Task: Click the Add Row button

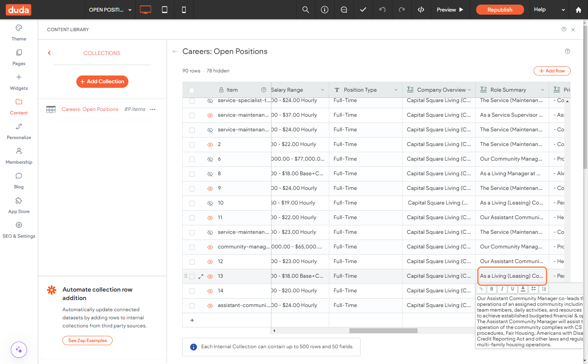Action: (552, 71)
